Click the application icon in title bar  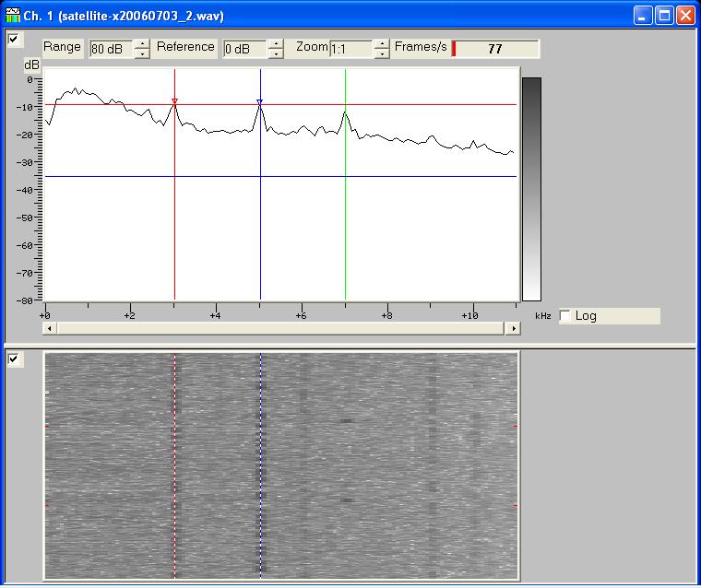[13, 16]
